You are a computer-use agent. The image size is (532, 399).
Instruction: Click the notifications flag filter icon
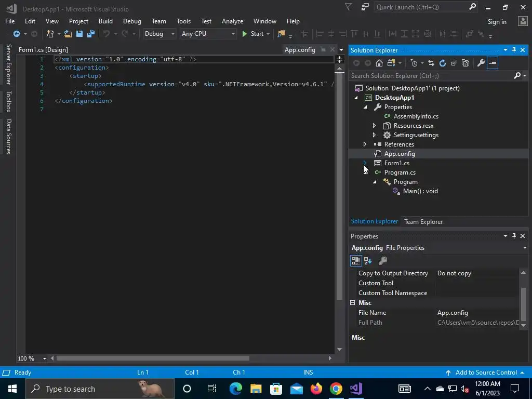click(348, 7)
